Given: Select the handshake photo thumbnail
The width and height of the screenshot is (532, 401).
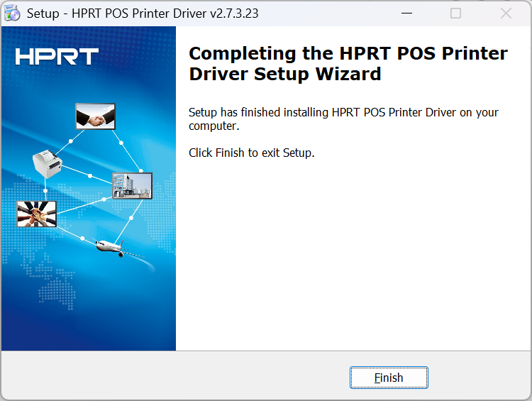Looking at the screenshot, I should pos(95,116).
